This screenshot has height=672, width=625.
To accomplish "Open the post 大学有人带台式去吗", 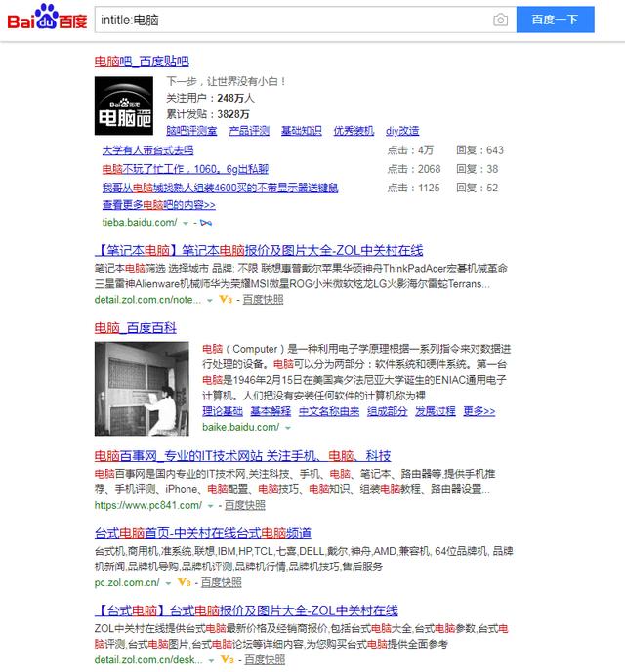I will tap(147, 150).
